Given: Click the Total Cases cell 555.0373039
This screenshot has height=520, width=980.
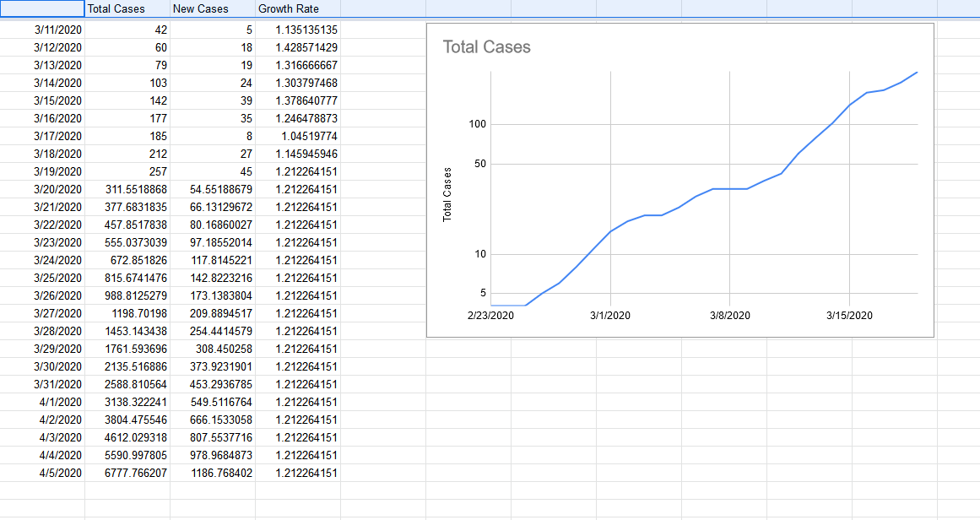Looking at the screenshot, I should [x=127, y=242].
